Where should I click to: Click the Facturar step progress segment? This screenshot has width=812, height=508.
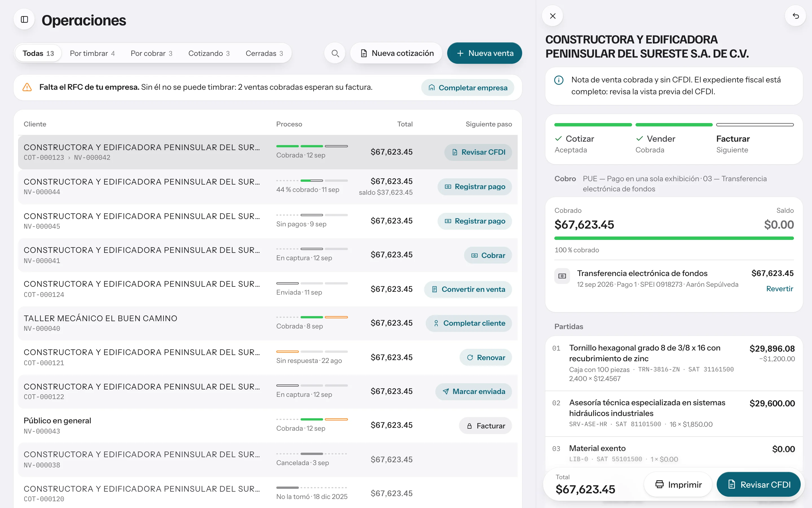click(x=755, y=125)
